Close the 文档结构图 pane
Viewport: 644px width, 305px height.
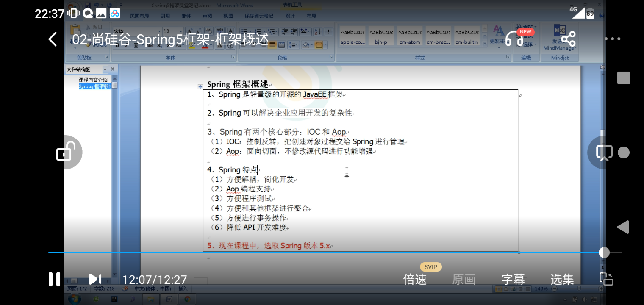tap(113, 69)
